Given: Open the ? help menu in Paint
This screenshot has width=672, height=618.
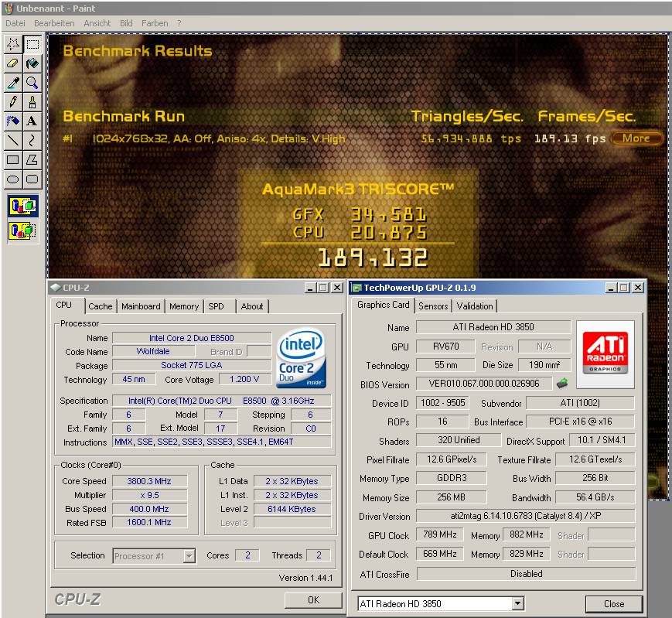Looking at the screenshot, I should 179,23.
